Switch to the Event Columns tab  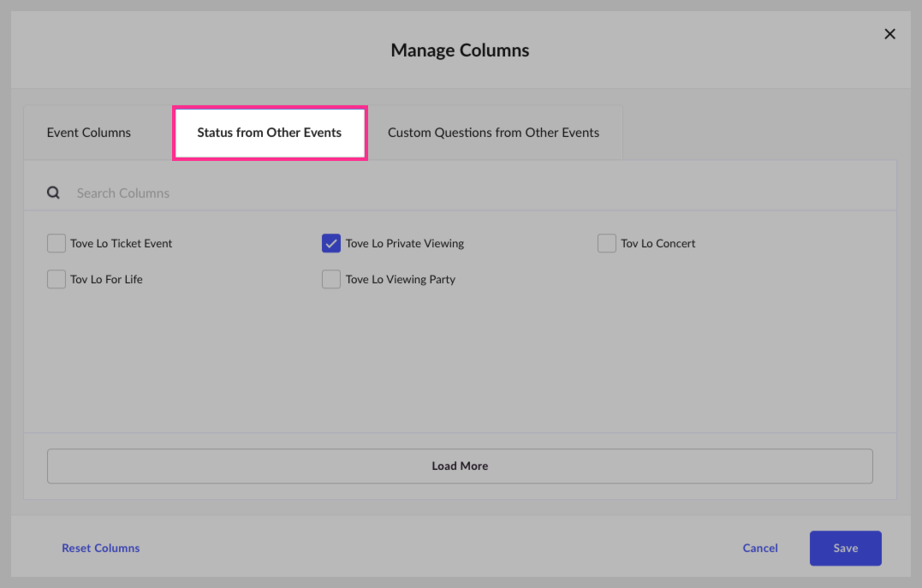(x=89, y=133)
